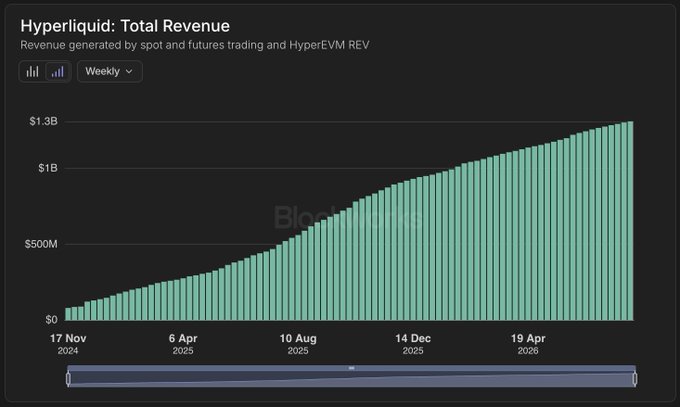Viewport: 680px width, 407px height.
Task: Click the first bar of the revenue chart
Action: click(x=68, y=314)
